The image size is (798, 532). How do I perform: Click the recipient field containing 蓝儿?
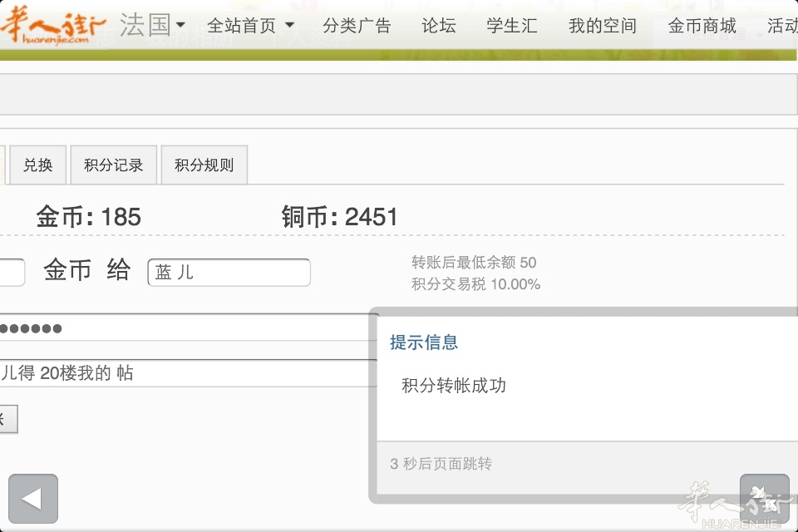point(229,273)
